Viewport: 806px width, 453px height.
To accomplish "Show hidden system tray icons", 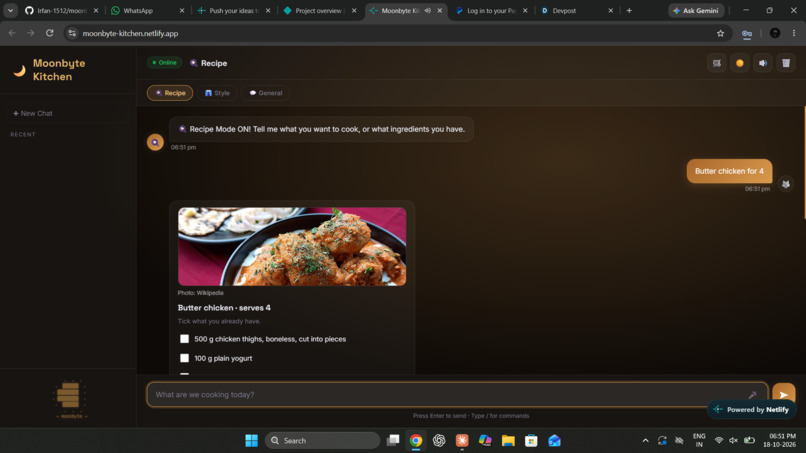I will point(645,441).
